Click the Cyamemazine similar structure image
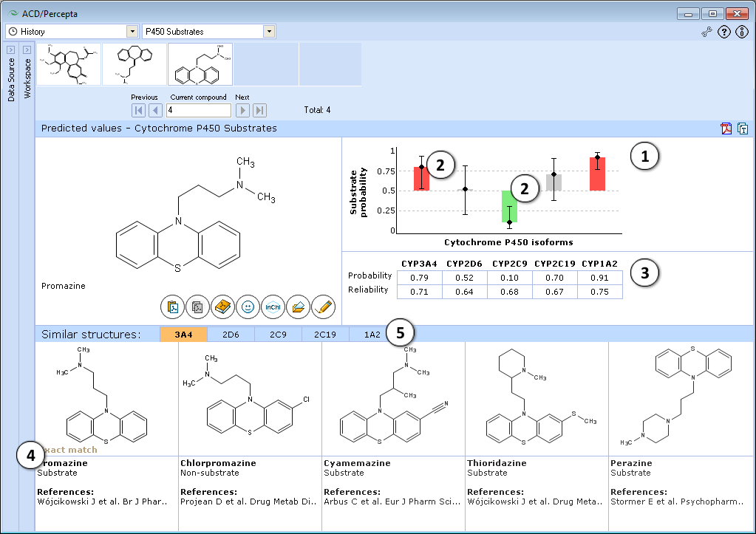Viewport: 756px width, 534px height. [393, 399]
